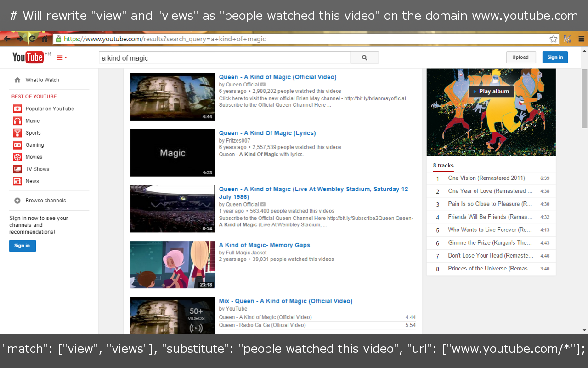Click the Magic lyrics thumbnail showing 4:23

tap(172, 153)
